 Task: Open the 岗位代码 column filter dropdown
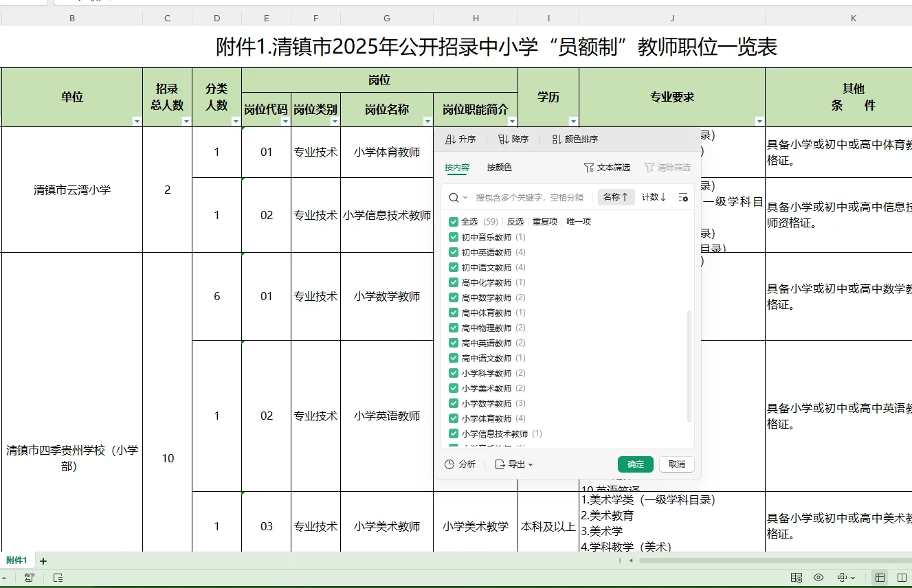click(x=285, y=121)
